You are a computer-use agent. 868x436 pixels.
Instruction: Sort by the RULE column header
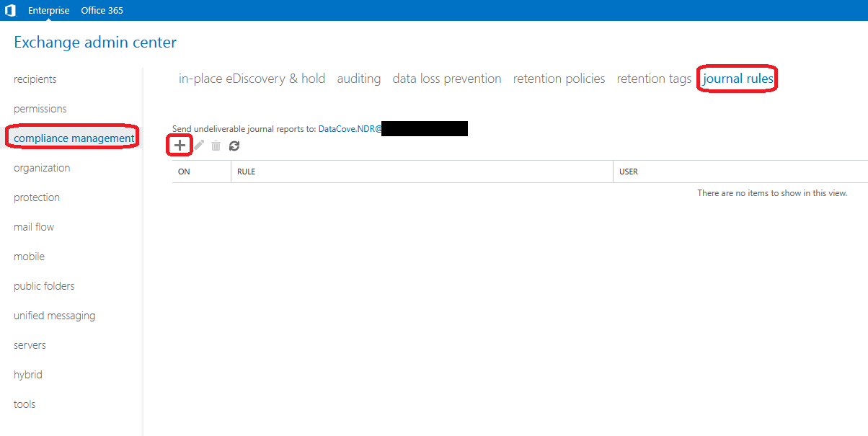247,172
